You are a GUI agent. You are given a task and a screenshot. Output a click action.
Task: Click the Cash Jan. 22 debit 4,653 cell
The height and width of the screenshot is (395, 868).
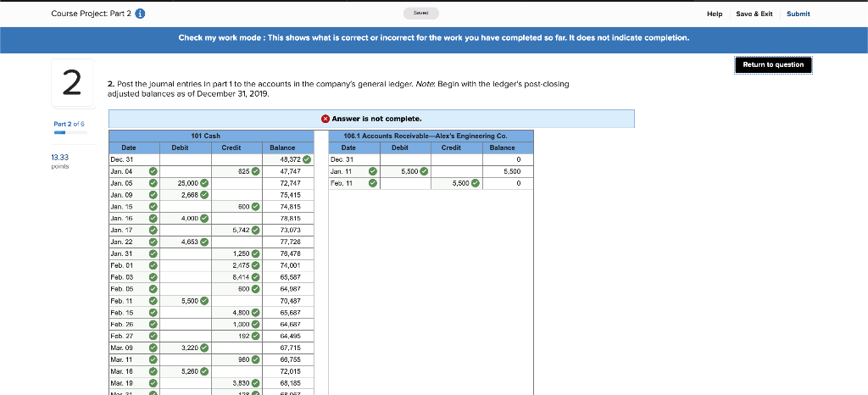pyautogui.click(x=186, y=242)
